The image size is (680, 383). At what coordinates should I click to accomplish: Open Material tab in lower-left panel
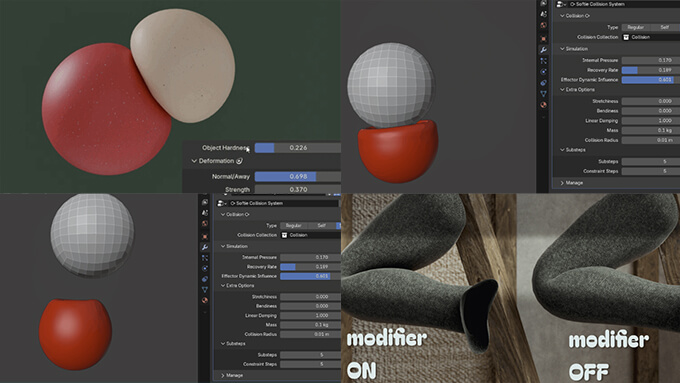click(205, 300)
